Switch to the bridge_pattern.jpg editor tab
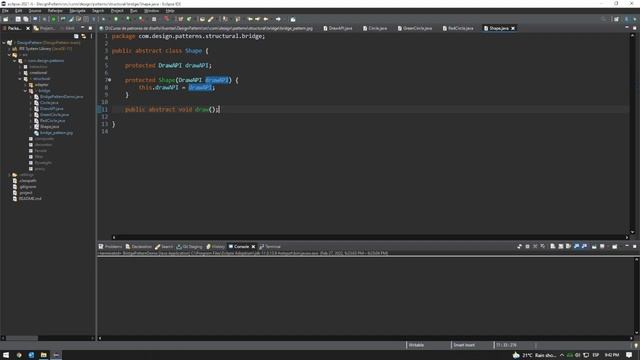 [x=206, y=28]
